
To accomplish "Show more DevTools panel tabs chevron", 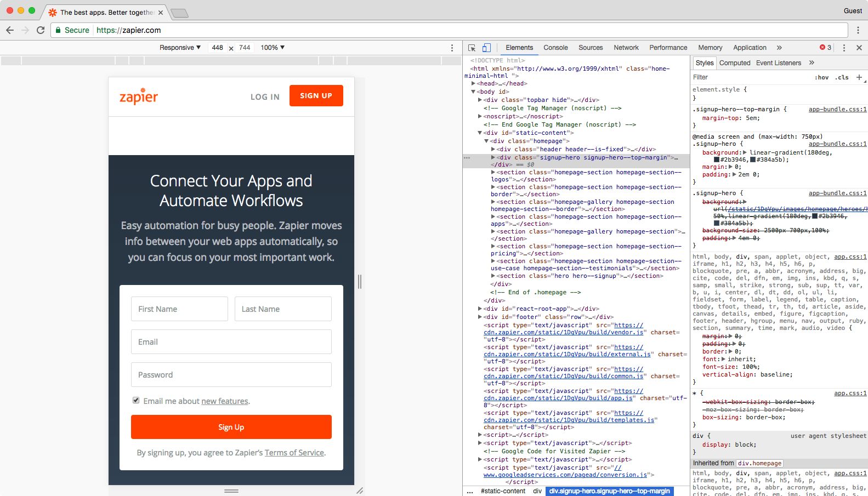I will [x=779, y=48].
